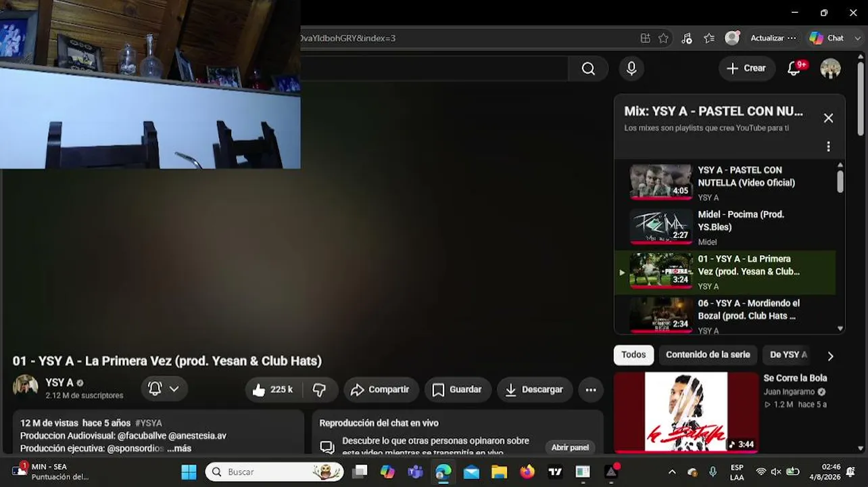Start voice search with the microphone icon

pyautogui.click(x=631, y=68)
